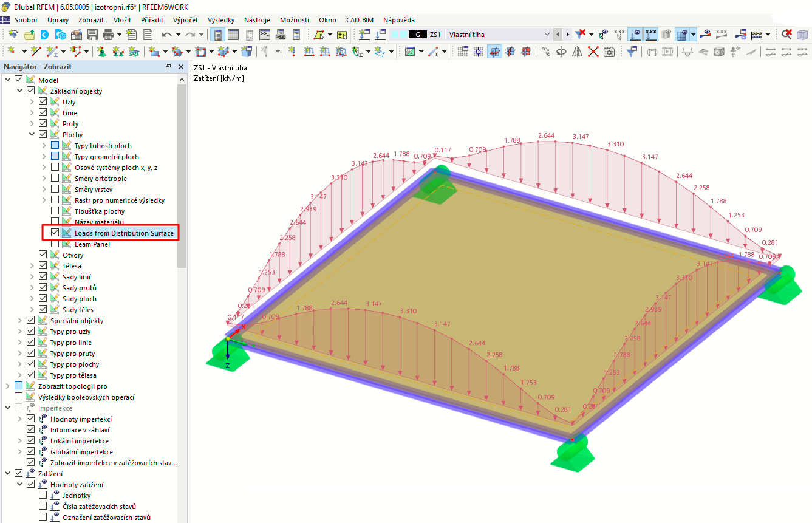The height and width of the screenshot is (523, 812).
Task: Toggle show loads eye icon
Action: tap(635, 35)
